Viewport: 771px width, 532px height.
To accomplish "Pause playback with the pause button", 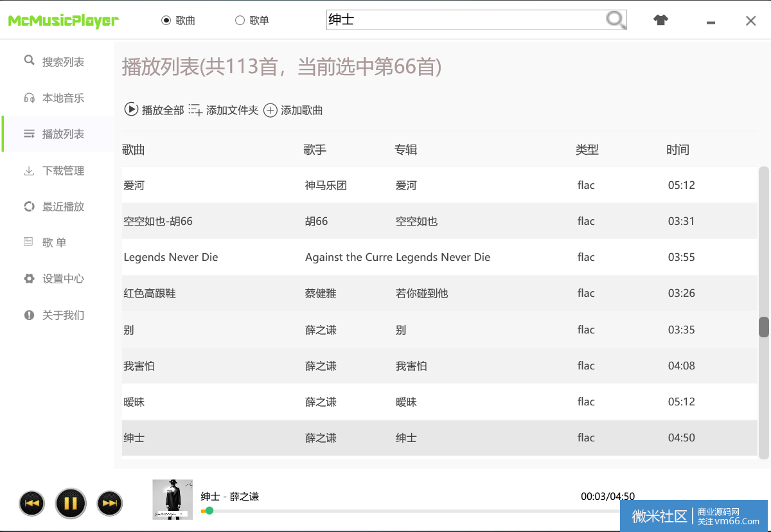I will pos(71,503).
